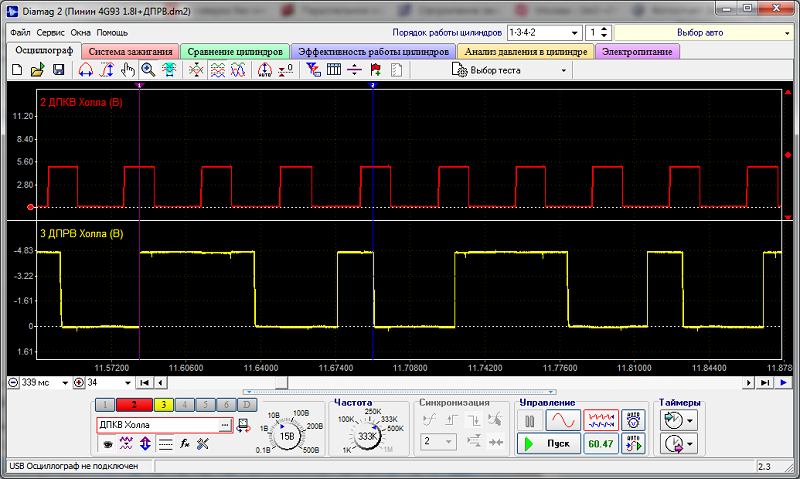Activate the magnifier zoom tool

coord(148,70)
